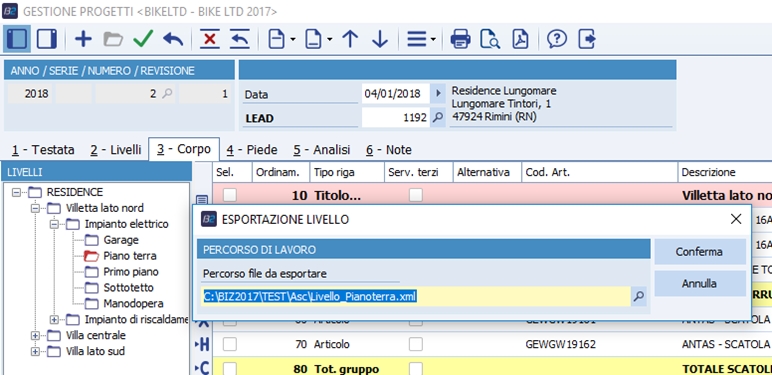Click the print preview magnifier icon
This screenshot has height=375, width=772.
click(490, 39)
